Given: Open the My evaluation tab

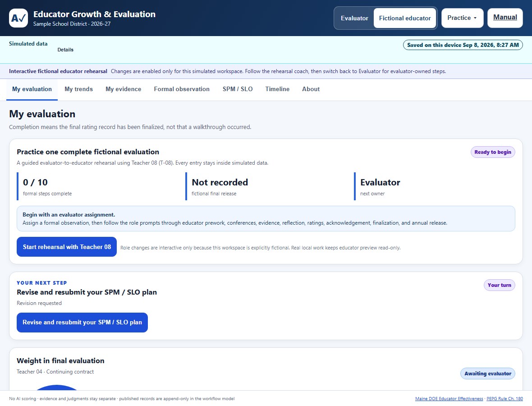Looking at the screenshot, I should (32, 89).
